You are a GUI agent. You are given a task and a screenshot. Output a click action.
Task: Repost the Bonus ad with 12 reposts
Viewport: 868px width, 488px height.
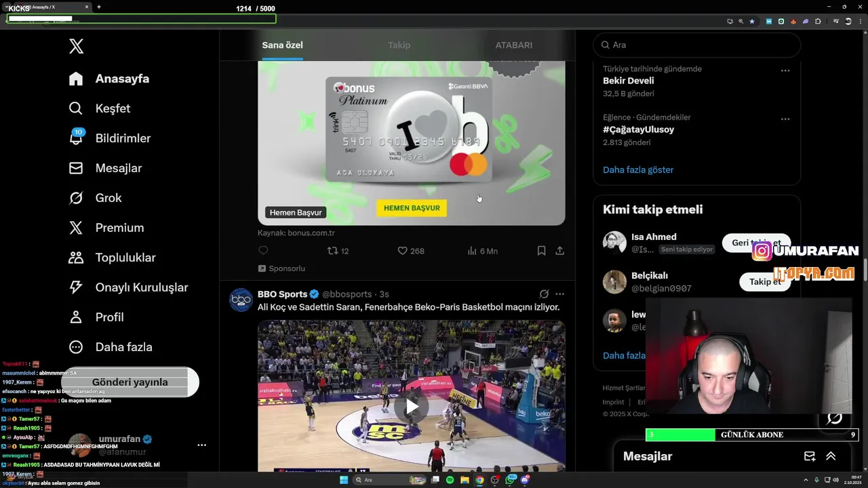pyautogui.click(x=338, y=251)
